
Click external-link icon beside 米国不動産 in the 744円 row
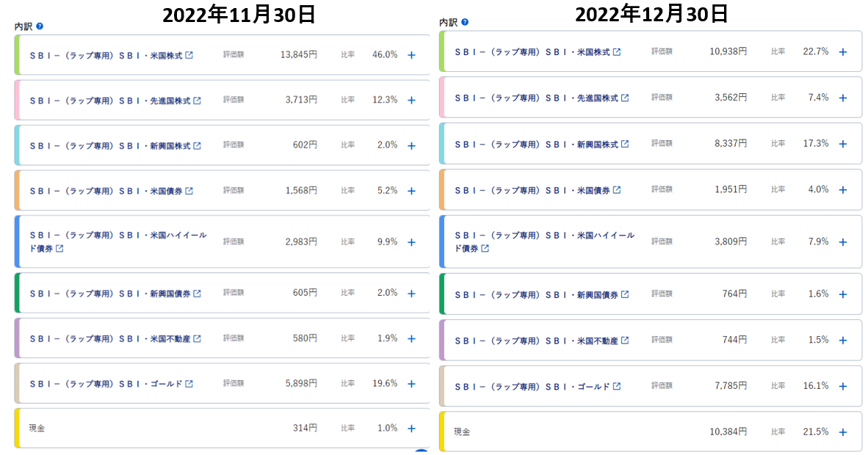click(625, 341)
